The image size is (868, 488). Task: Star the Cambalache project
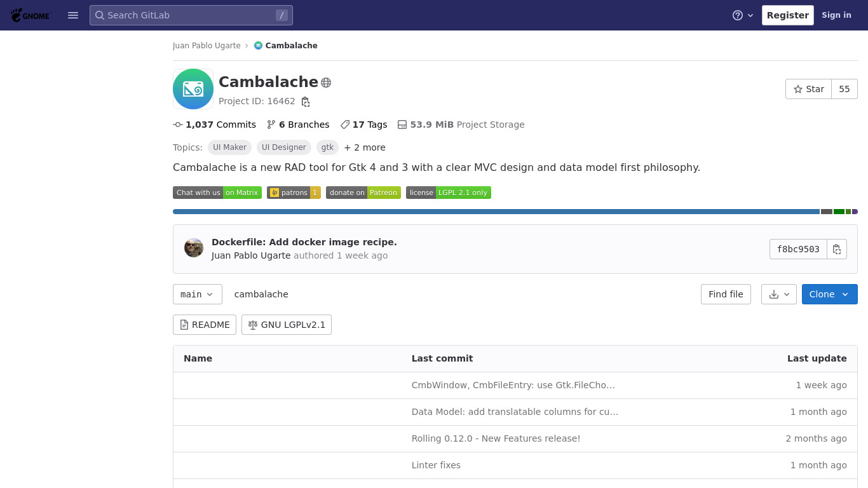808,89
